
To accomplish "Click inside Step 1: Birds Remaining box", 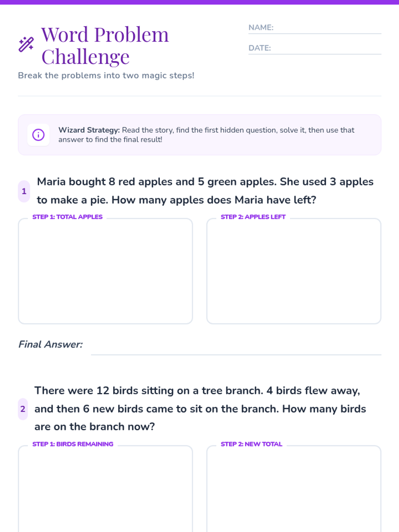I will (x=105, y=489).
